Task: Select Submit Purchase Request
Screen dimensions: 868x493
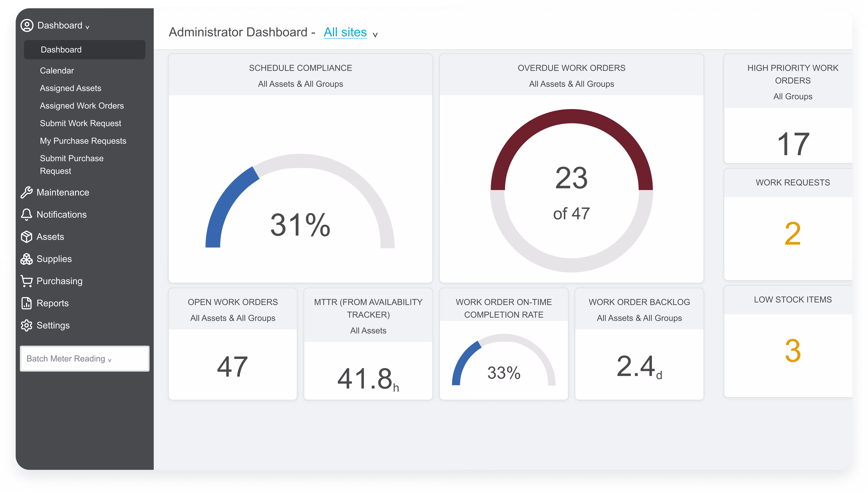Action: pos(72,165)
